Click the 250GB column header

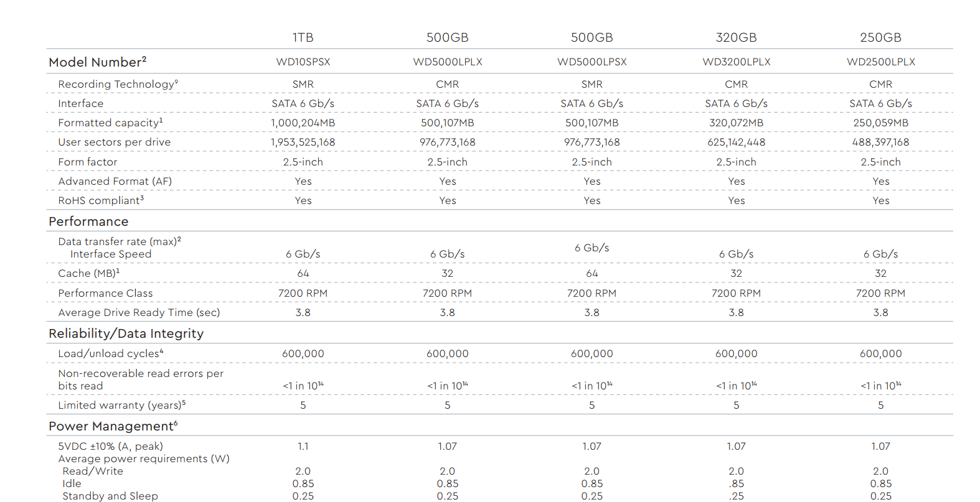[x=881, y=37]
